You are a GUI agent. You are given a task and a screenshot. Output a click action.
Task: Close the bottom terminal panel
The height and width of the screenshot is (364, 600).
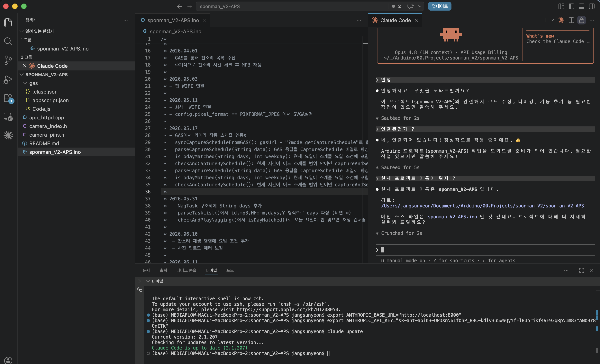592,270
